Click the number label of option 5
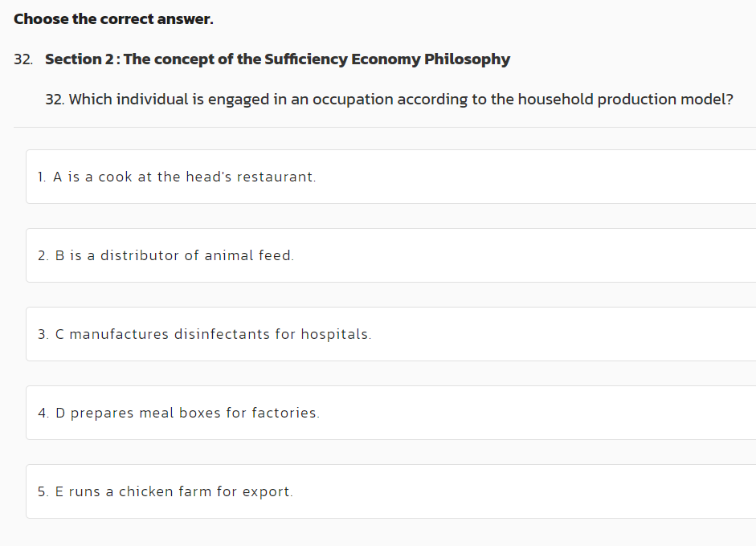 (x=41, y=491)
